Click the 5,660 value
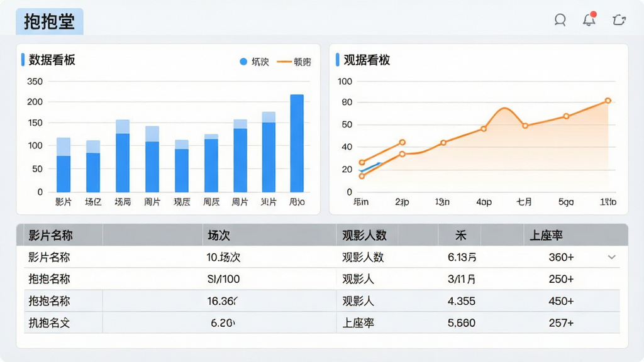The height and width of the screenshot is (362, 644). point(461,323)
